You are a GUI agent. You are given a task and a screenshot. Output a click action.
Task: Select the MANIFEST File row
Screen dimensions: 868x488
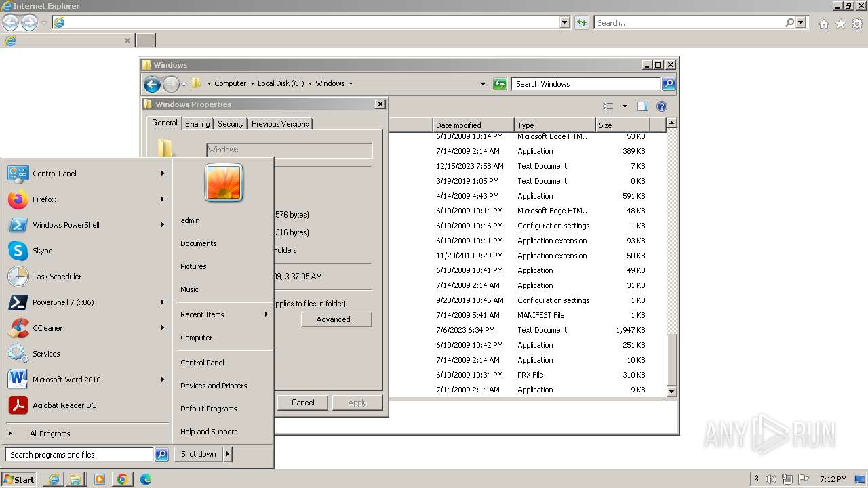pos(529,315)
